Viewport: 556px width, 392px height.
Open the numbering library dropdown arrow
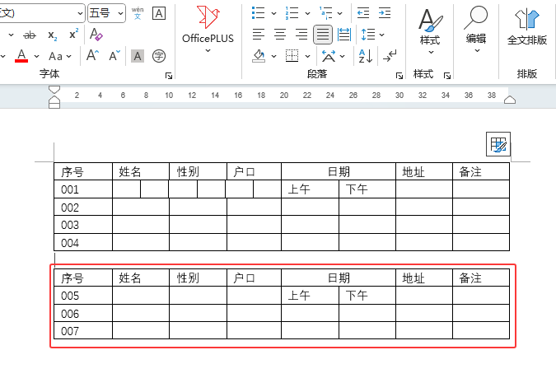[307, 13]
